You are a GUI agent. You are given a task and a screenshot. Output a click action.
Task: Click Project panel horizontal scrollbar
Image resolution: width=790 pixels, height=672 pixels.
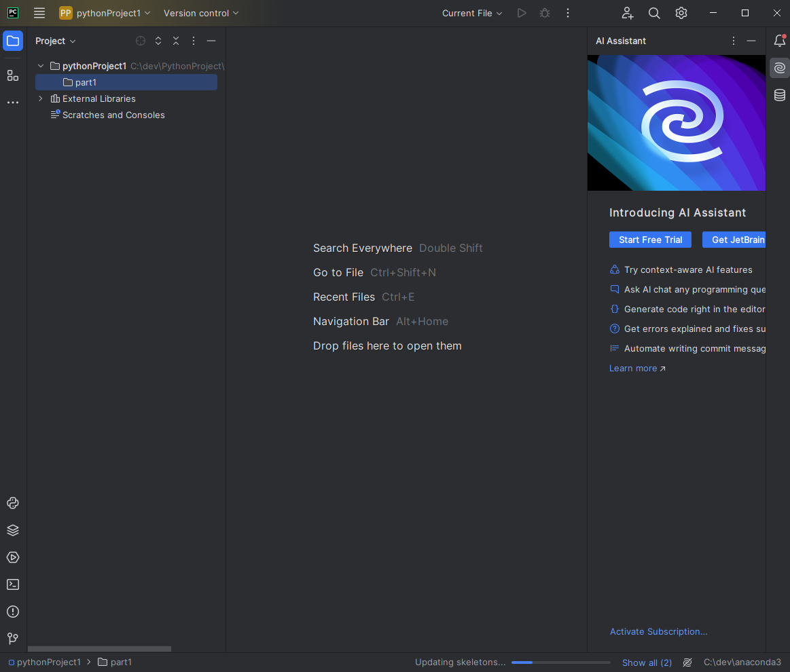pyautogui.click(x=99, y=649)
